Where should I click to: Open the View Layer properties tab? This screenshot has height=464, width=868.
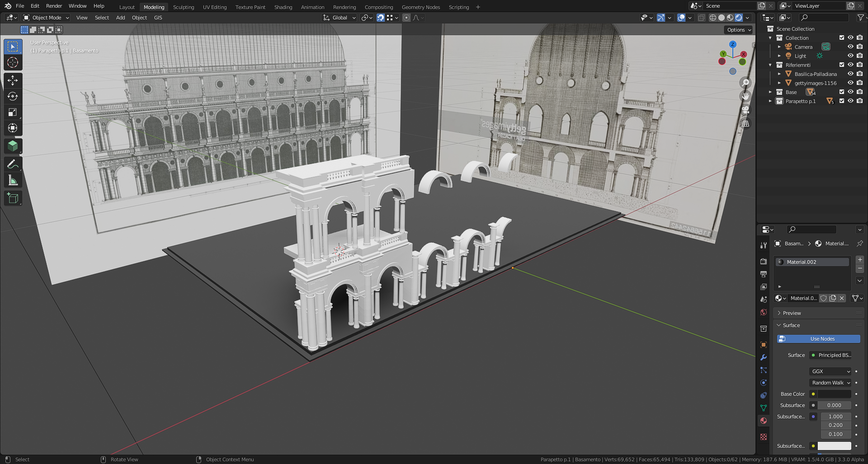764,286
